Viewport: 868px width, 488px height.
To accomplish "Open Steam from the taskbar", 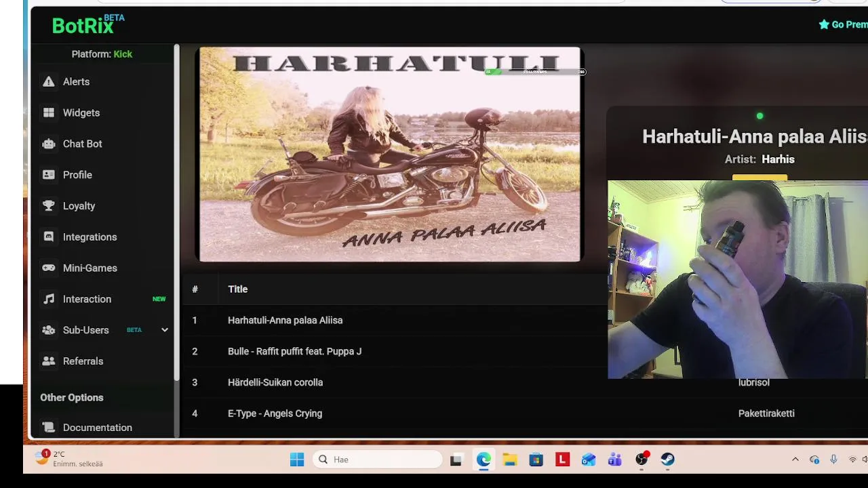I will click(668, 460).
